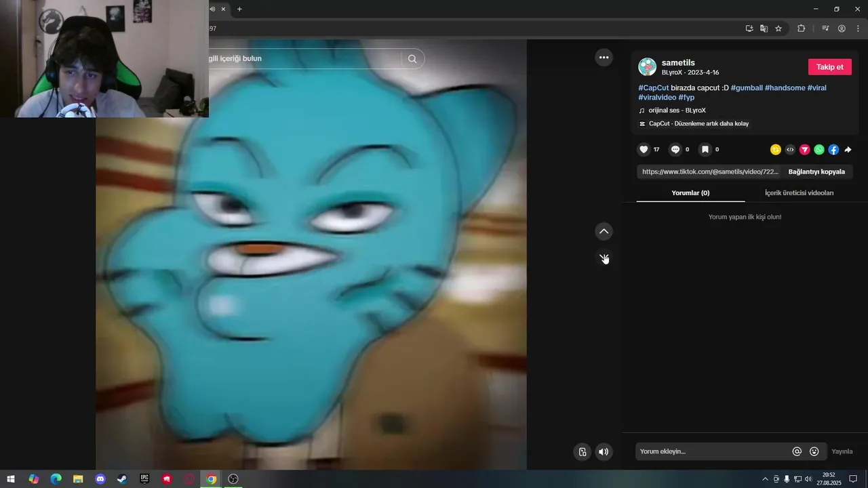
Task: Open the CapCut editing anchor link
Action: click(694, 124)
